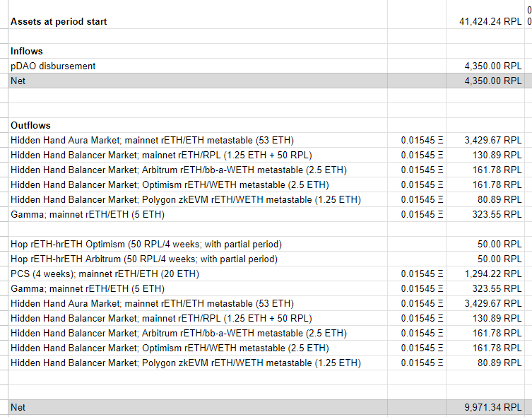Click the Hidden Hand Aura label directly under Outflows
This screenshot has height=417, width=532.
click(152, 140)
